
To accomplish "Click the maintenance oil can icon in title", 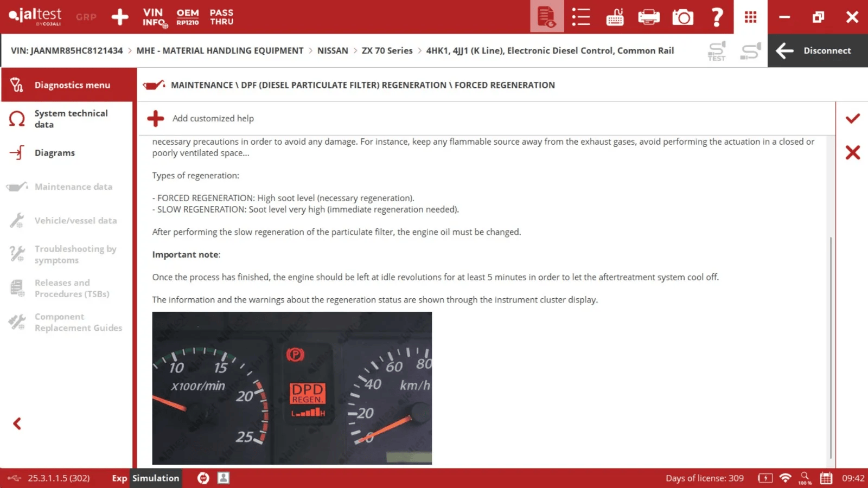I will (x=154, y=85).
